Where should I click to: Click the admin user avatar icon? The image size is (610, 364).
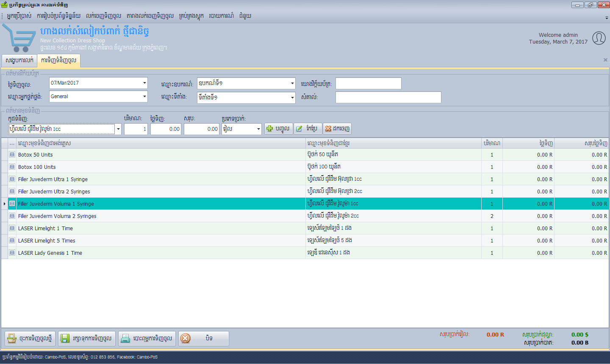click(599, 38)
